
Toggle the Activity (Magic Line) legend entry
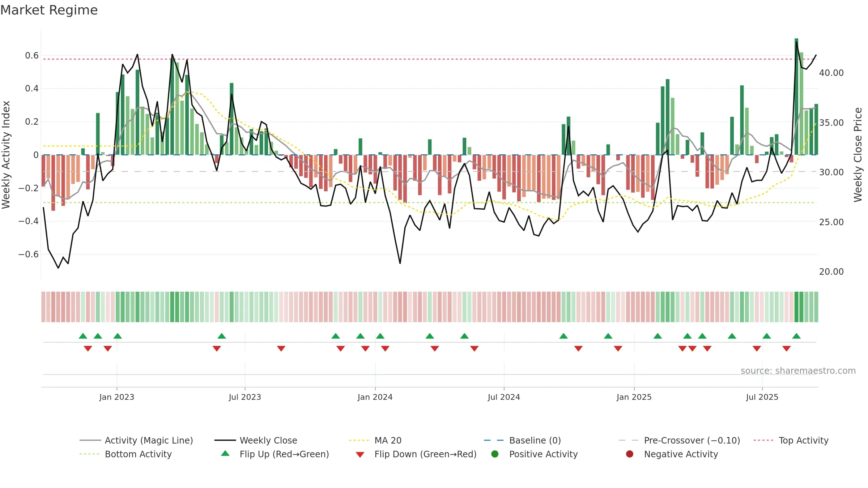coord(136,440)
